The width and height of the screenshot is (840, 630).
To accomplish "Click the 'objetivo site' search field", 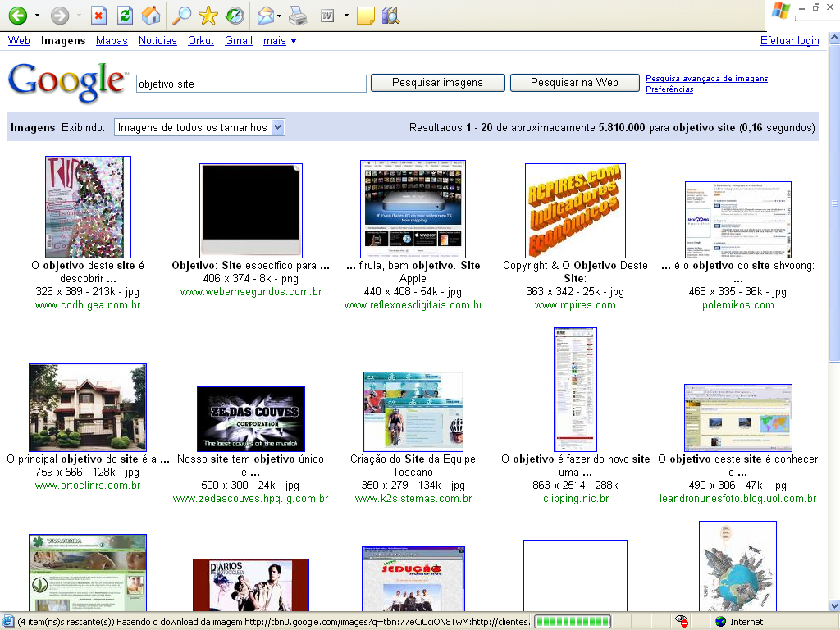I will pyautogui.click(x=250, y=84).
